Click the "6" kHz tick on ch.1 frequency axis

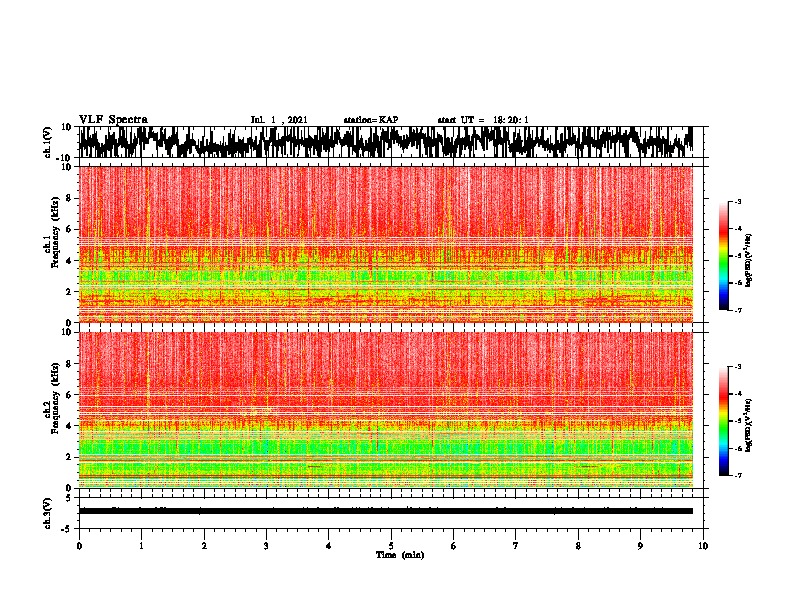coord(69,230)
